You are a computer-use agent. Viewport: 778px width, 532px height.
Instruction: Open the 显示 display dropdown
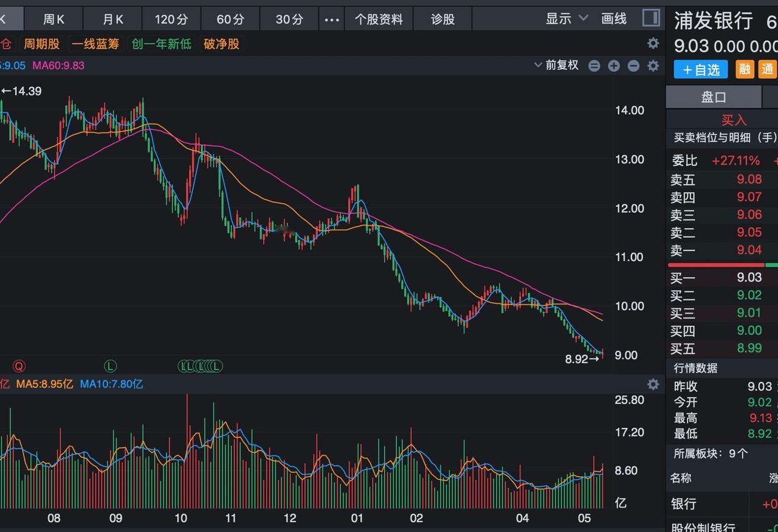click(x=566, y=19)
